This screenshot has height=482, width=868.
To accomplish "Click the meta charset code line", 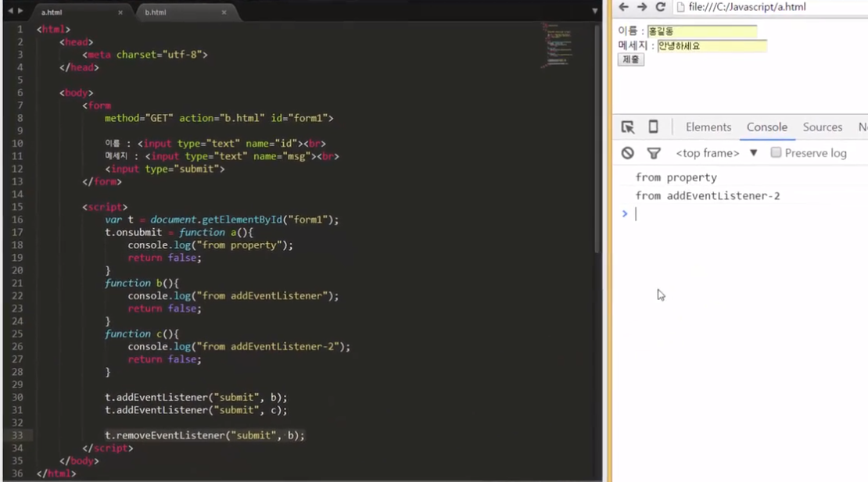I will 145,55.
